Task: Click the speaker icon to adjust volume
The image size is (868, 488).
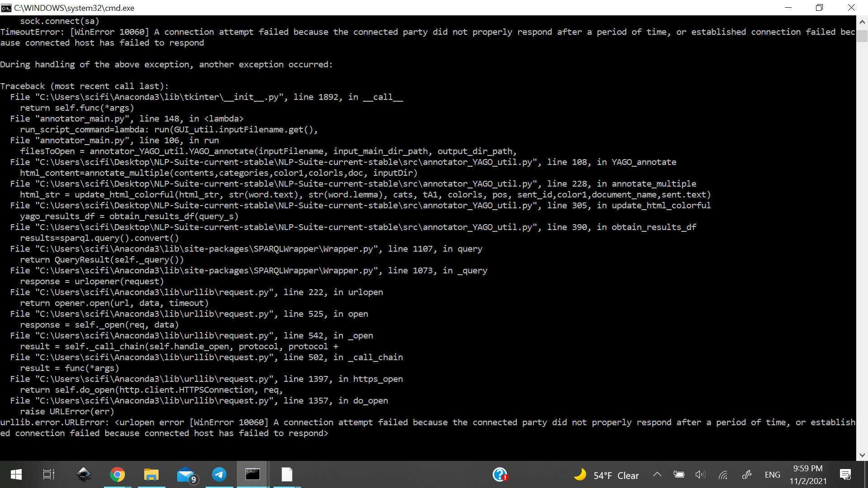Action: click(x=701, y=474)
